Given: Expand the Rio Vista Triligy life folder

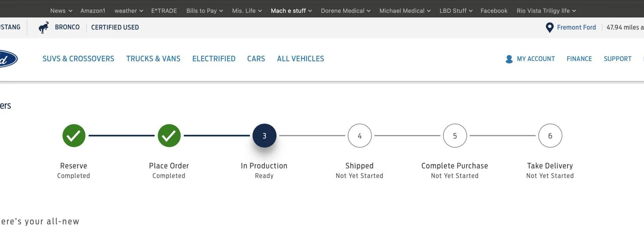Looking at the screenshot, I should click(x=546, y=11).
